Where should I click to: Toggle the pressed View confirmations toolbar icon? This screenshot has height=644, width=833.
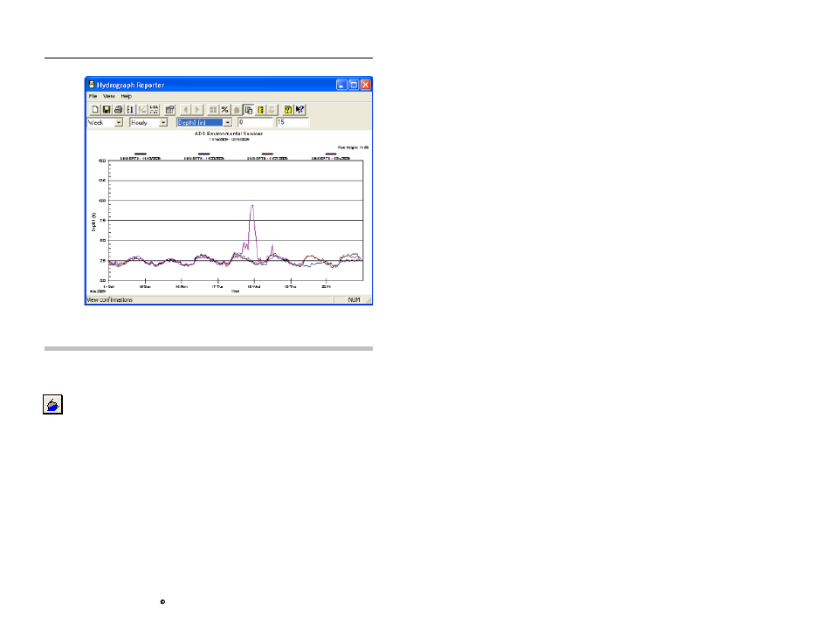(x=248, y=110)
